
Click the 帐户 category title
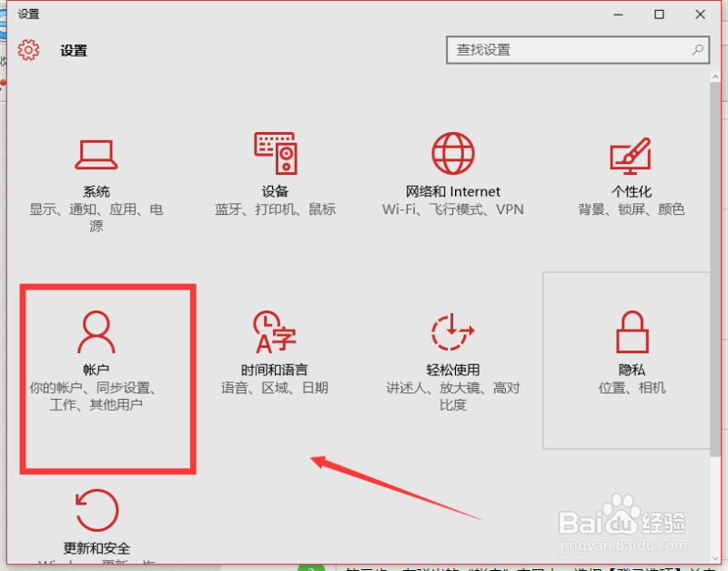click(x=96, y=370)
